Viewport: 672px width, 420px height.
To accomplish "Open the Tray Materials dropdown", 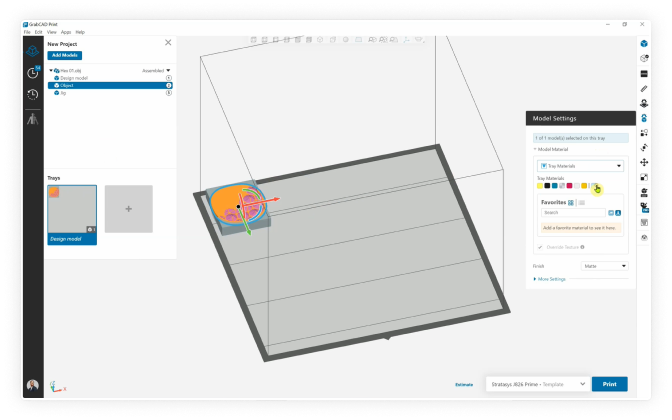I will click(581, 166).
